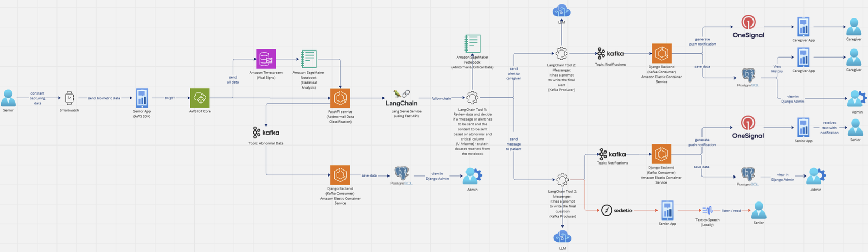The width and height of the screenshot is (868, 252).
Task: Select the Senior user icon after listen / read
Action: pos(758,211)
